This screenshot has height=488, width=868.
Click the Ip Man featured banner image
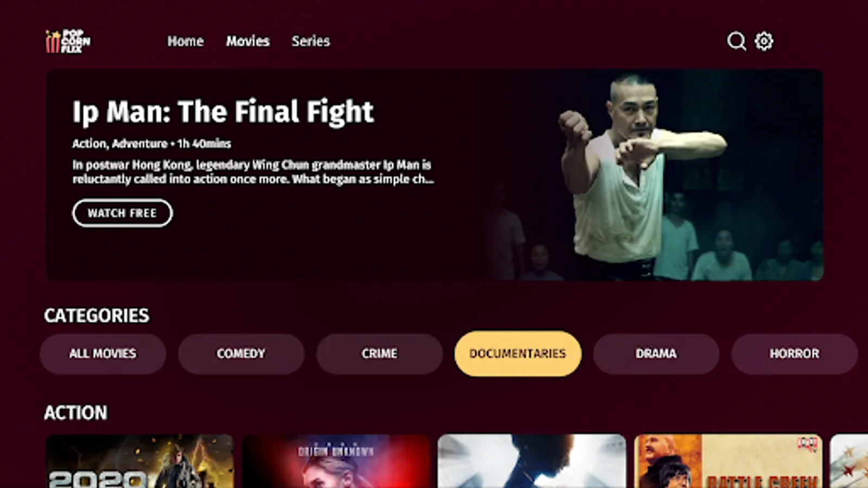[656, 175]
